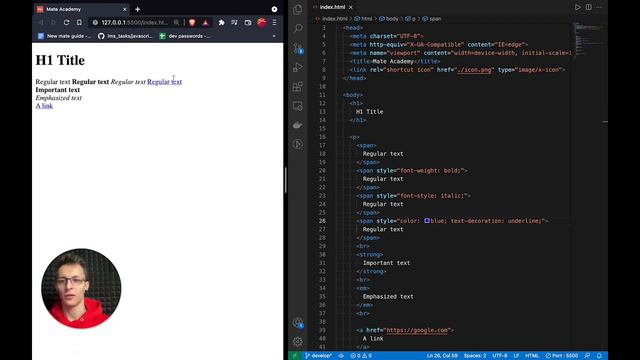
Task: Open the wallet icon in browser toolbar
Action: pos(248,22)
